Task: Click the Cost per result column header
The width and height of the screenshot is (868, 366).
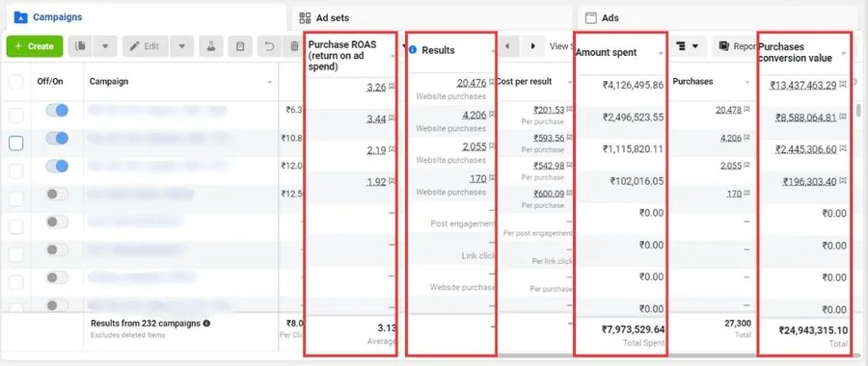Action: [524, 81]
